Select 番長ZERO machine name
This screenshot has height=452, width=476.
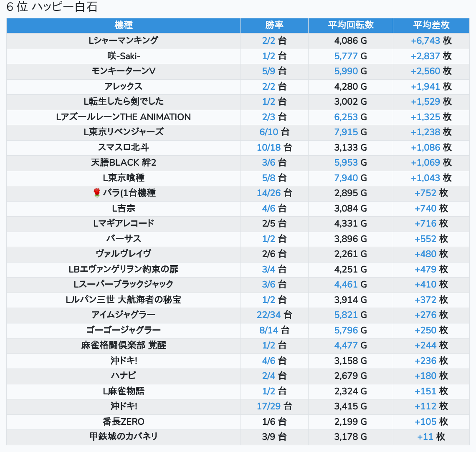pyautogui.click(x=124, y=422)
